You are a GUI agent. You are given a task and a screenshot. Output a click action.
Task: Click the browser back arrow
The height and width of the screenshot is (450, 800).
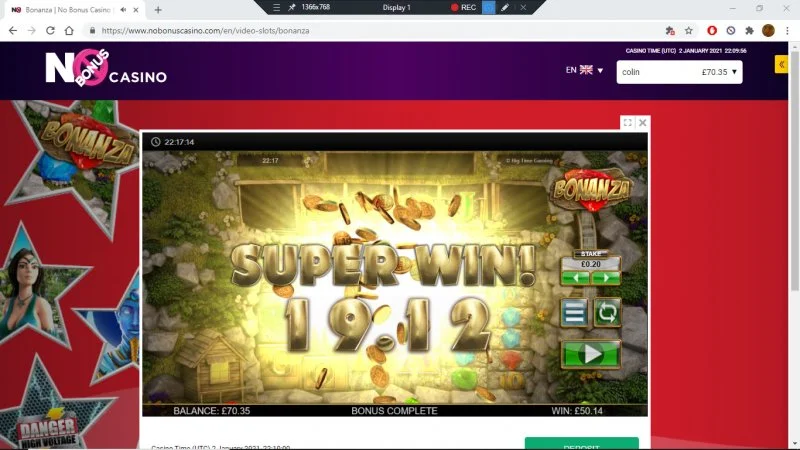click(13, 31)
